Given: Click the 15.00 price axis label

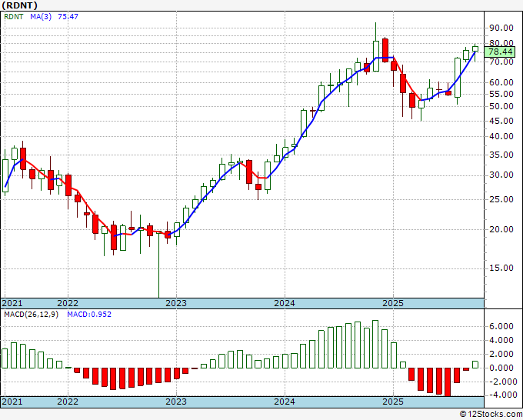Looking at the screenshot, I should click(501, 268).
